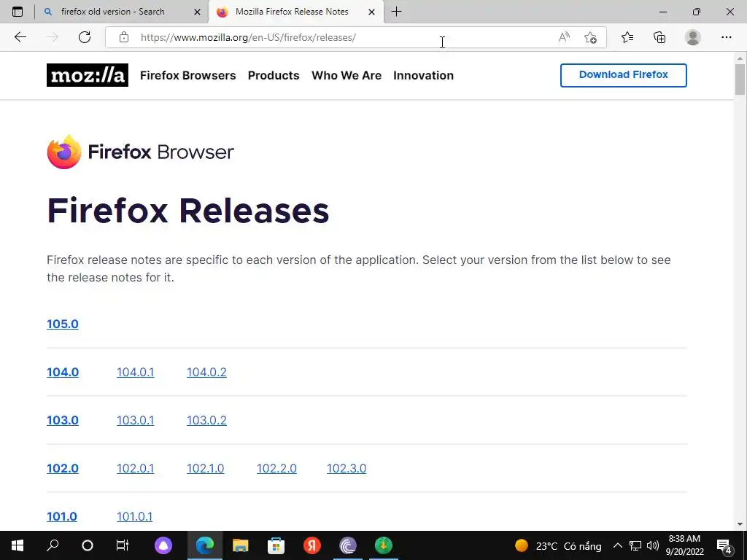Open the notifications action center
The height and width of the screenshot is (560, 747).
pyautogui.click(x=724, y=545)
